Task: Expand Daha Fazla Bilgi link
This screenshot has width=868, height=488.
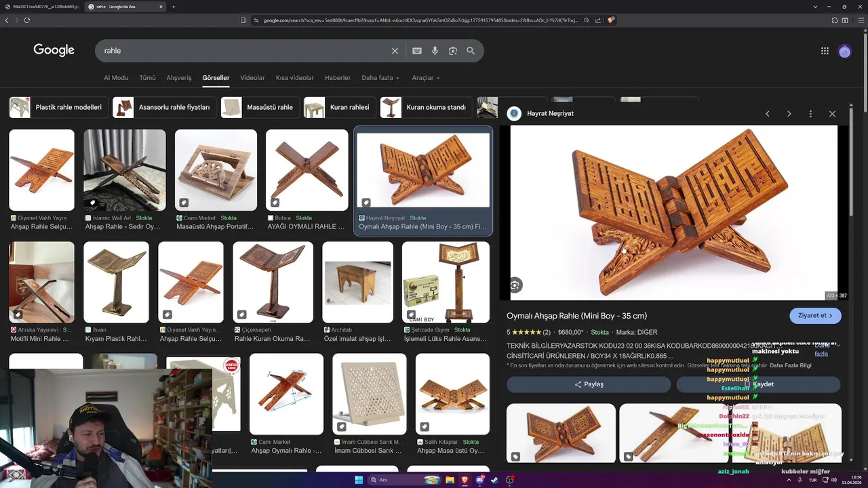Action: [791, 365]
